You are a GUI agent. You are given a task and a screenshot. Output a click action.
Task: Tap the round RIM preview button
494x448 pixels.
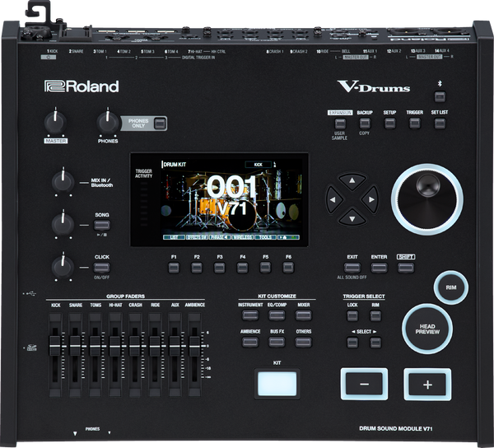coord(451,287)
